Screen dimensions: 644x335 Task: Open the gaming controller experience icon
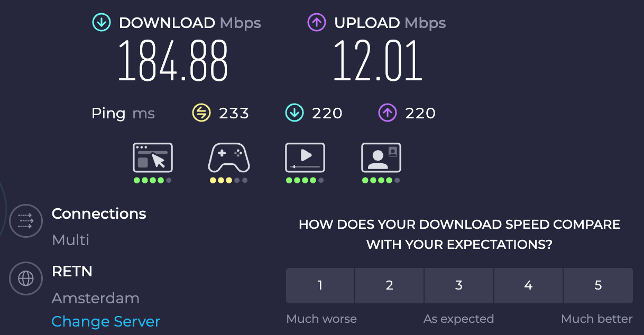pyautogui.click(x=229, y=157)
